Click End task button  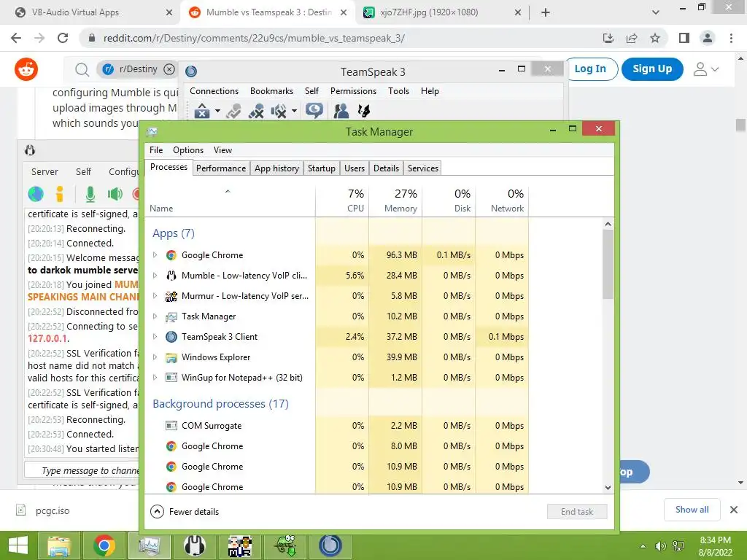coord(577,512)
